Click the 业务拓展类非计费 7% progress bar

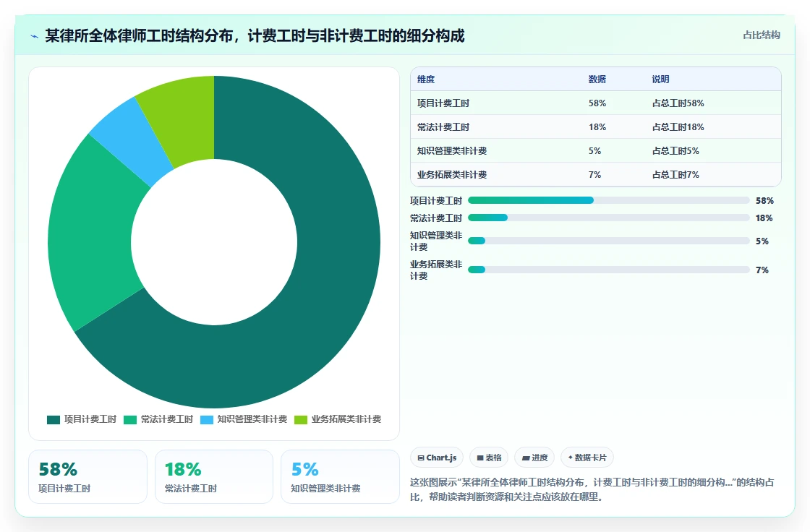608,270
